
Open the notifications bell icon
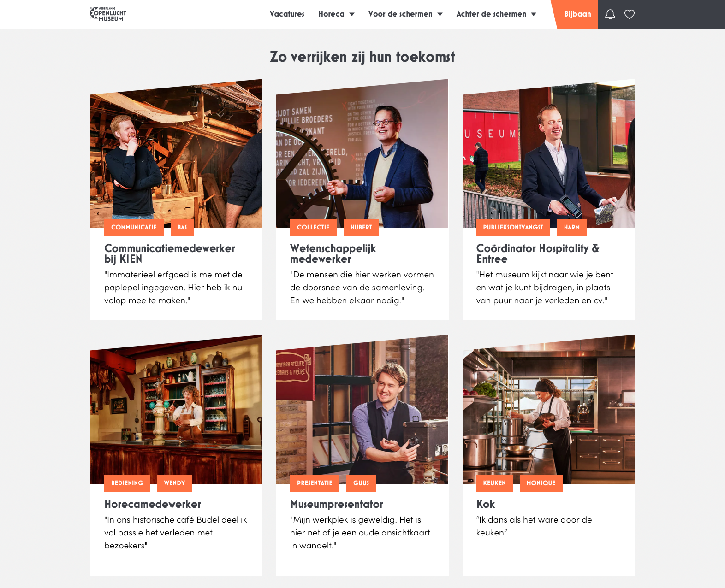pyautogui.click(x=610, y=14)
